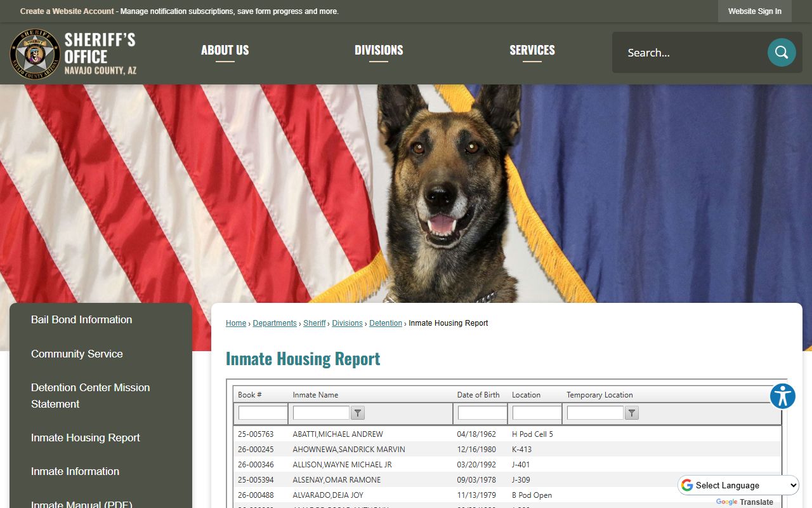
Task: Click the Date of Birth filter field
Action: [x=482, y=413]
